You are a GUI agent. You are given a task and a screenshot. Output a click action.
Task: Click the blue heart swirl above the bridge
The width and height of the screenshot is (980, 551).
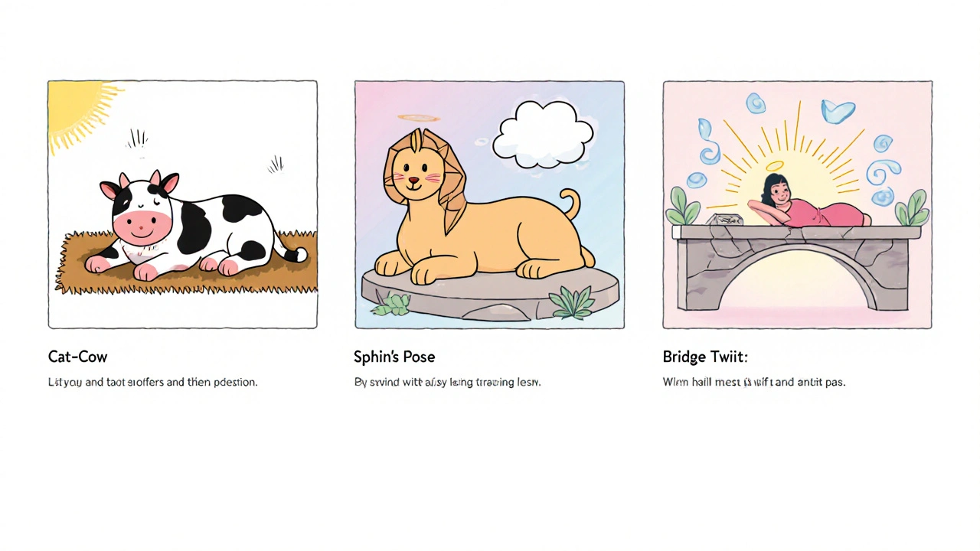(x=838, y=112)
